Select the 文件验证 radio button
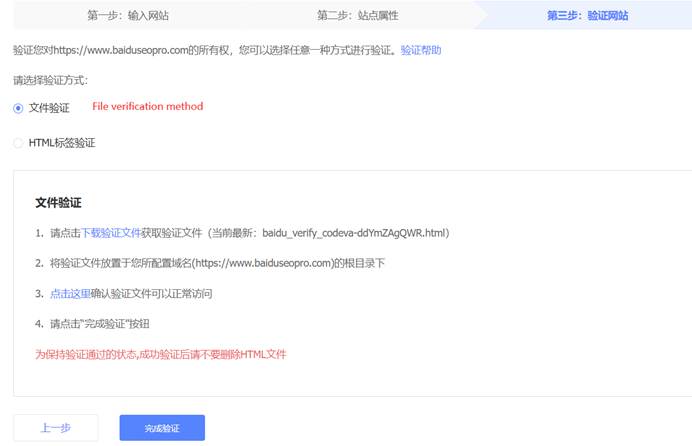 [18, 108]
